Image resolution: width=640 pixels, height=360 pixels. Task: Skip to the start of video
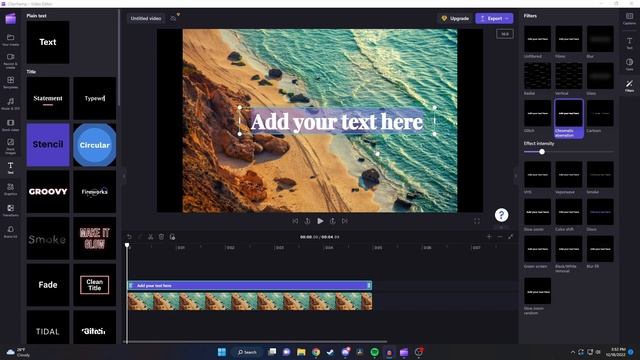point(295,221)
